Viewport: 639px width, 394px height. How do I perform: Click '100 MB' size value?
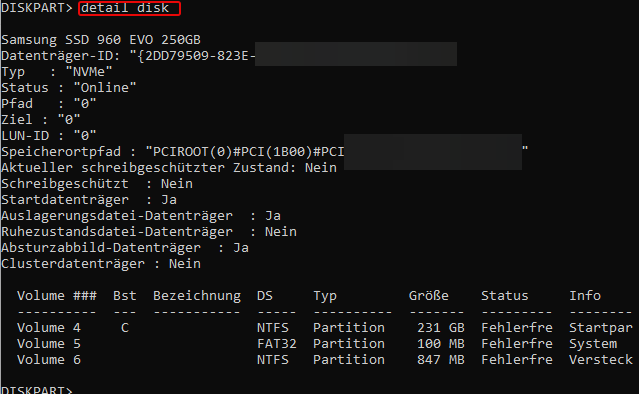click(x=441, y=343)
